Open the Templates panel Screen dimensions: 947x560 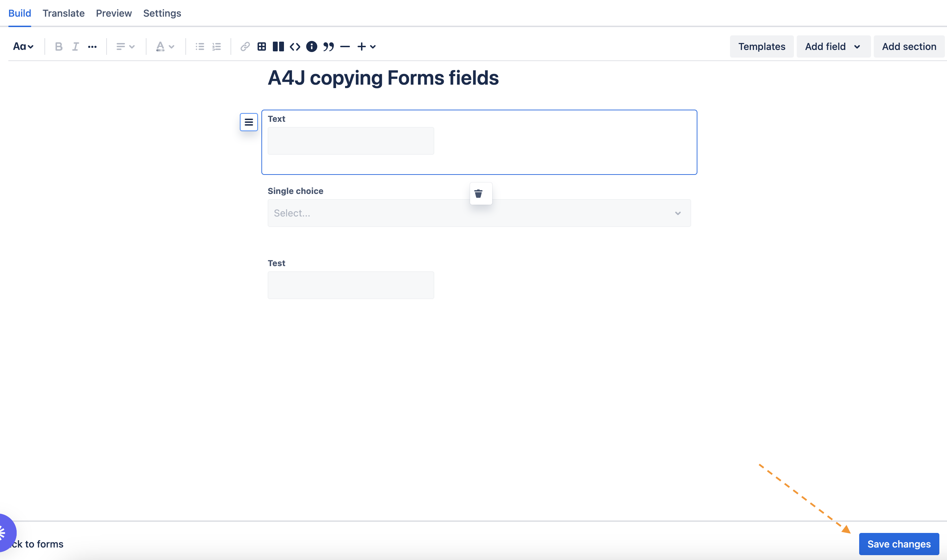(761, 46)
